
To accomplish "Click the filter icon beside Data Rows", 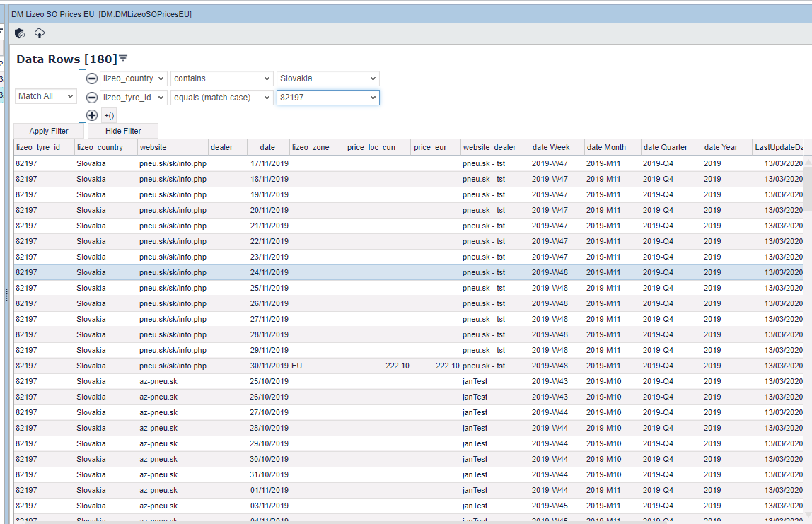I will click(123, 59).
